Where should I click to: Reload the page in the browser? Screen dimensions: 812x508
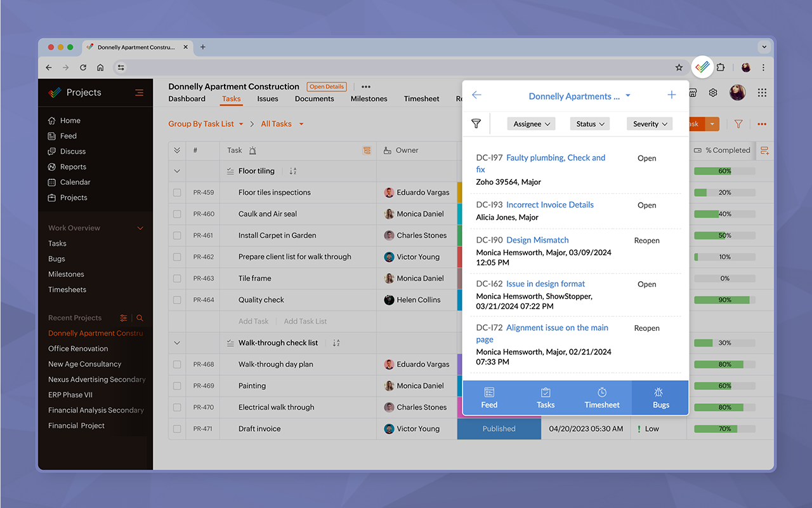83,67
